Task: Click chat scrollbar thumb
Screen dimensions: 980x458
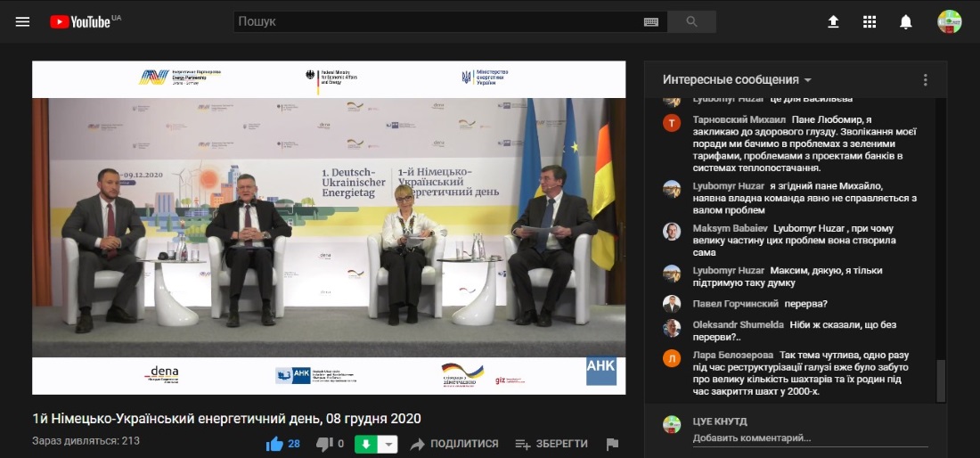Action: (x=941, y=381)
